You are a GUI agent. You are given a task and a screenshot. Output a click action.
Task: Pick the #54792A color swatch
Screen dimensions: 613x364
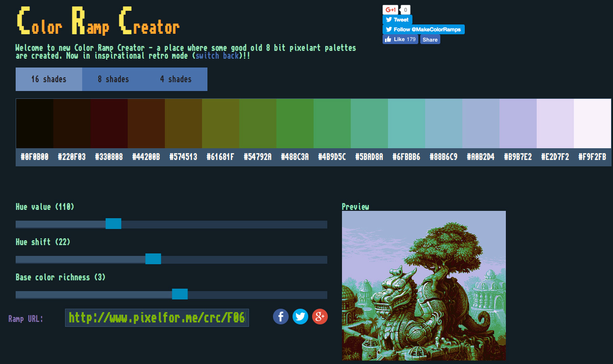258,123
